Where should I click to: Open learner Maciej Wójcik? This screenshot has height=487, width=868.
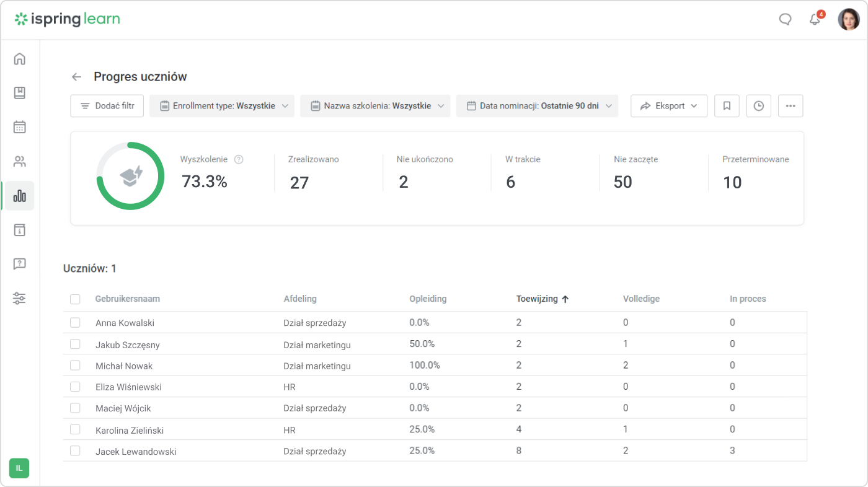(123, 408)
